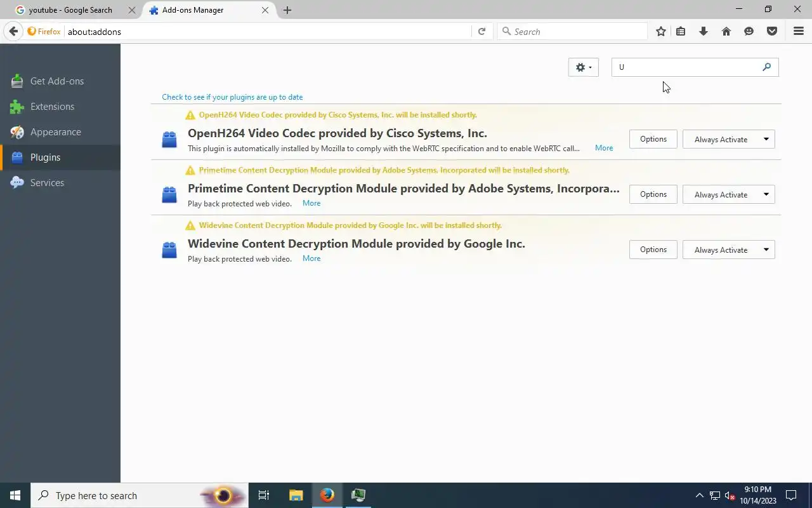Open the Services section
Image resolution: width=812 pixels, height=508 pixels.
(x=60, y=183)
